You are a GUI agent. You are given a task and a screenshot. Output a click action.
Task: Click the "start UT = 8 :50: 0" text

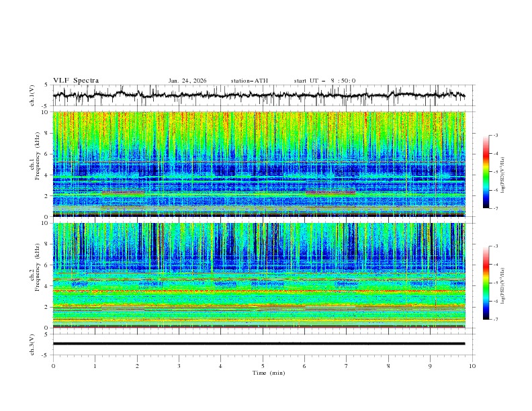pos(324,81)
